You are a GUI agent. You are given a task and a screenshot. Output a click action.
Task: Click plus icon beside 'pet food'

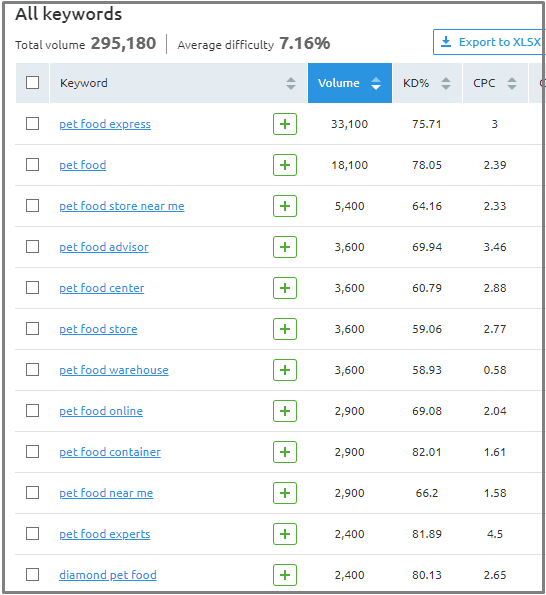285,165
